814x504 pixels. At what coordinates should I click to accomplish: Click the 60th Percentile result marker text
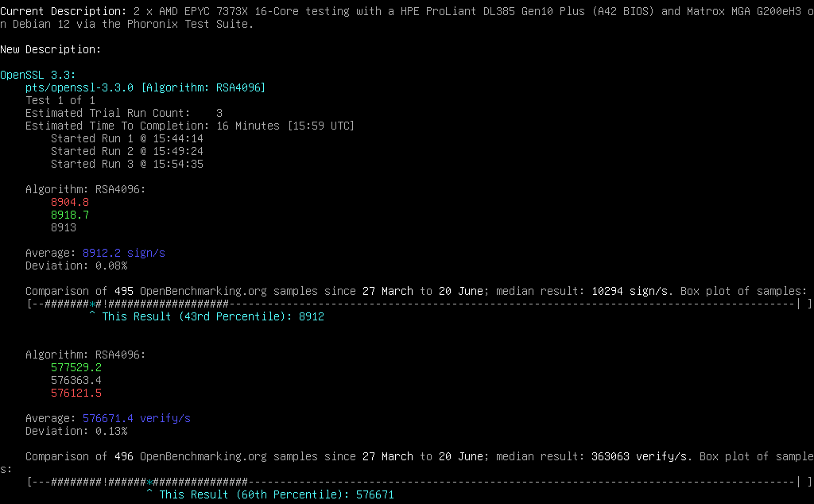[277, 494]
